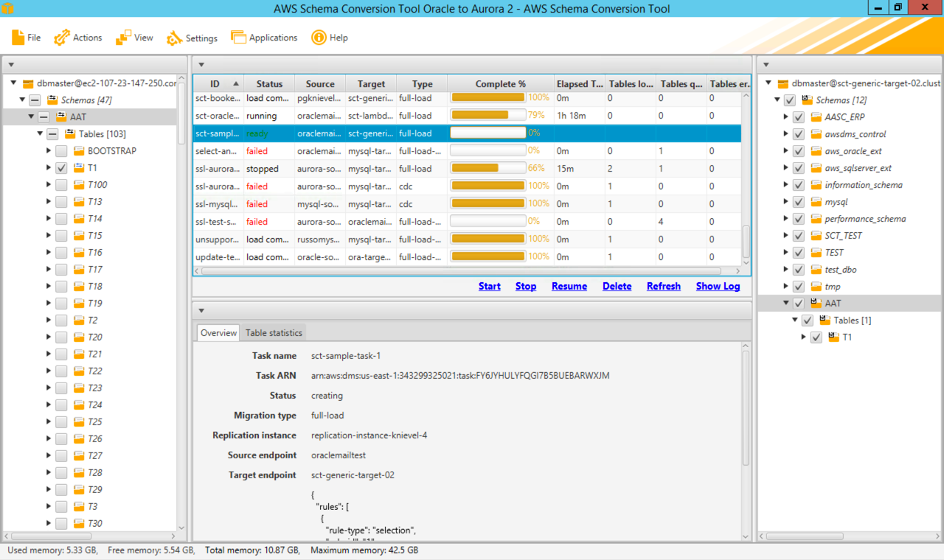Collapse the source tree panel header arrow
This screenshot has height=560, width=944.
click(x=11, y=65)
